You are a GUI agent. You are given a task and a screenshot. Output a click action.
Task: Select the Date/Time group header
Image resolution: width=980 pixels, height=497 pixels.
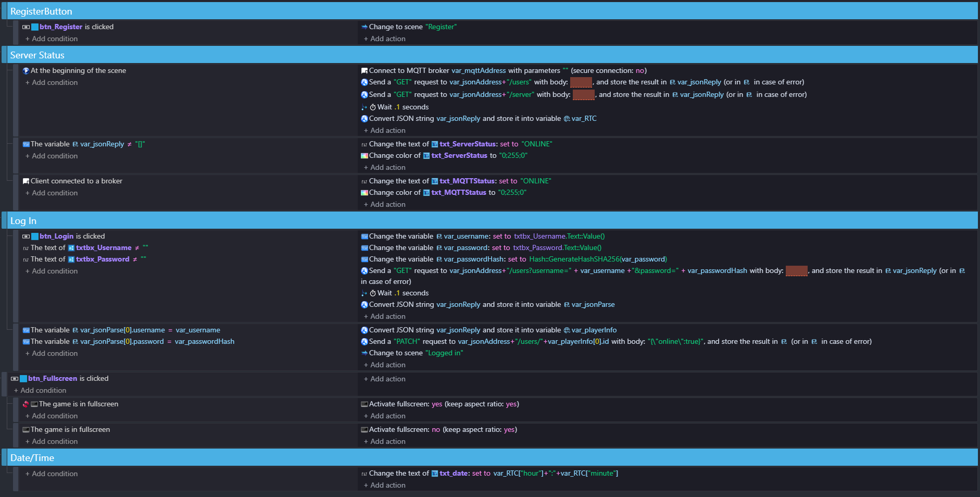pos(489,457)
